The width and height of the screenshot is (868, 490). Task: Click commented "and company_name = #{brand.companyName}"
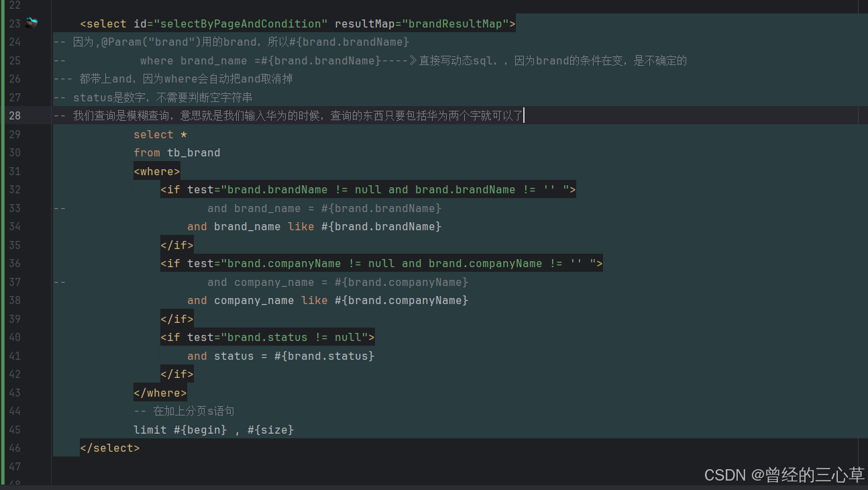coord(338,283)
